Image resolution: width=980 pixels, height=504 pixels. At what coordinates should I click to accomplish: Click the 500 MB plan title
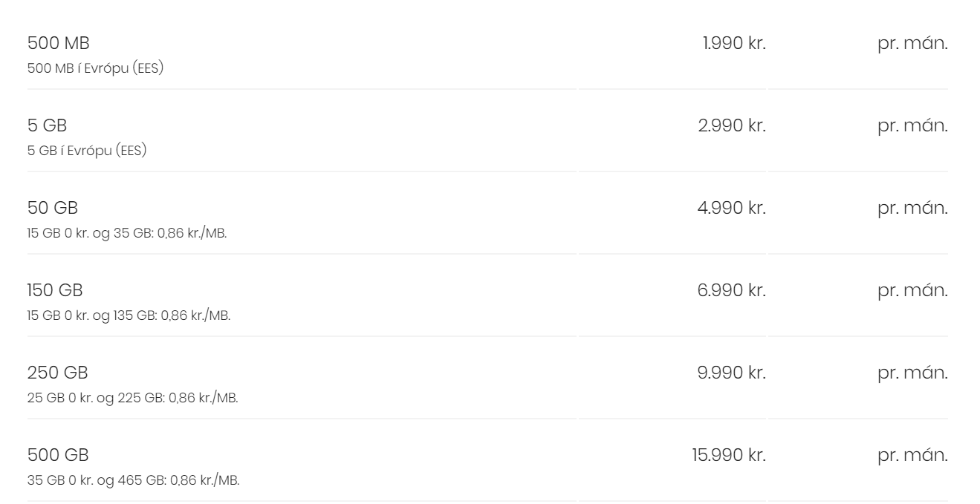point(58,43)
